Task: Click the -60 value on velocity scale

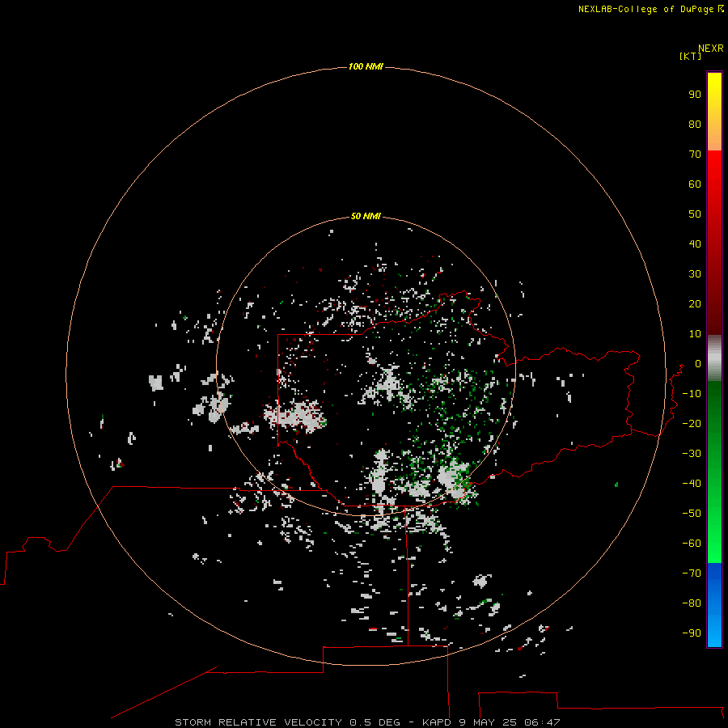Action: pyautogui.click(x=692, y=544)
